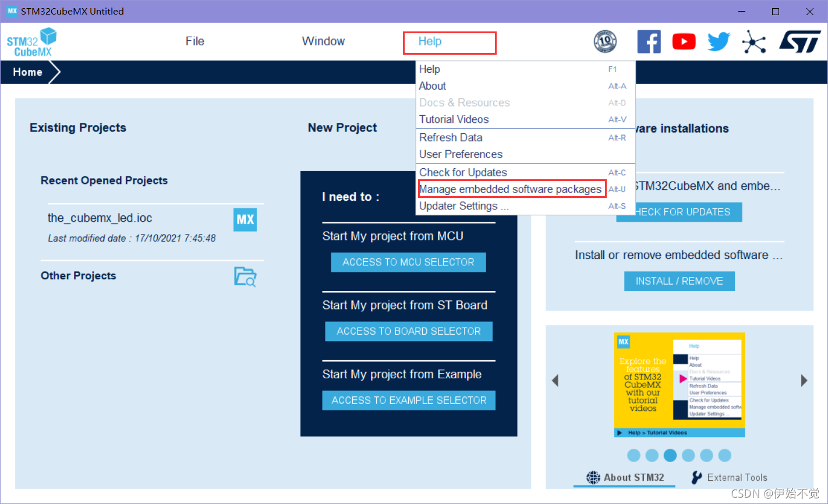This screenshot has width=828, height=504.
Task: Click the Last modified date text
Action: (132, 238)
